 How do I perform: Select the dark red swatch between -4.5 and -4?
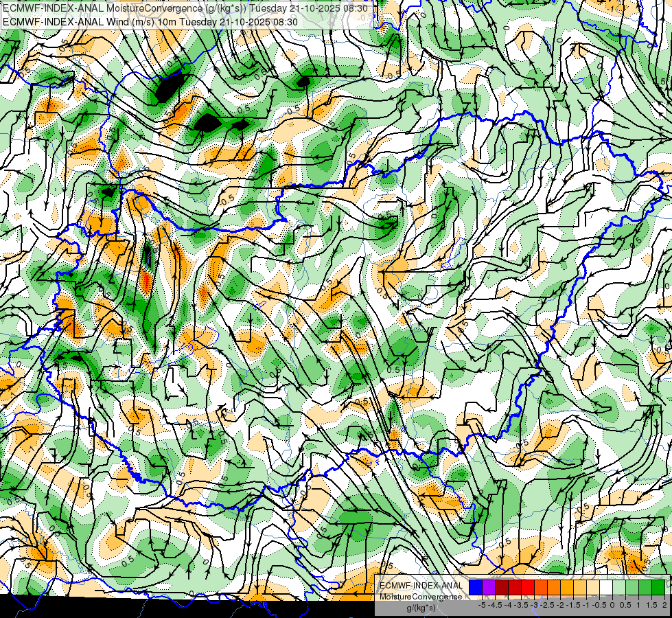click(502, 588)
